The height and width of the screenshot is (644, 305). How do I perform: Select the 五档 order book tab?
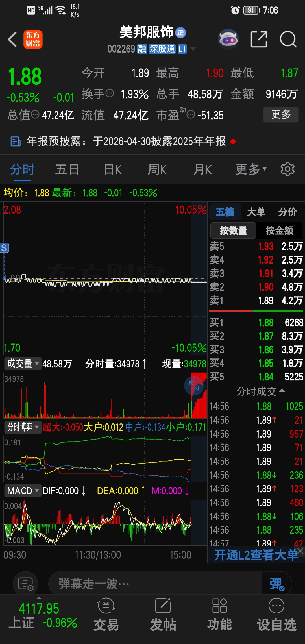coord(225,212)
